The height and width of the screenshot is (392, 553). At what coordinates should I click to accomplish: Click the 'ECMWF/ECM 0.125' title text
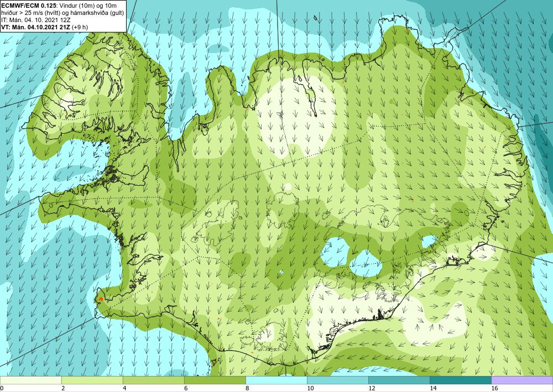tap(28, 6)
